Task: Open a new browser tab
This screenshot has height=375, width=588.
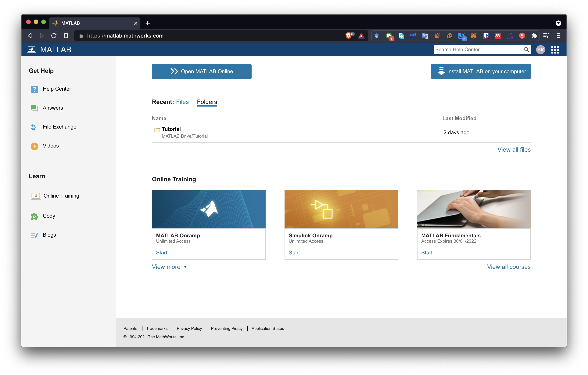Action: click(148, 23)
